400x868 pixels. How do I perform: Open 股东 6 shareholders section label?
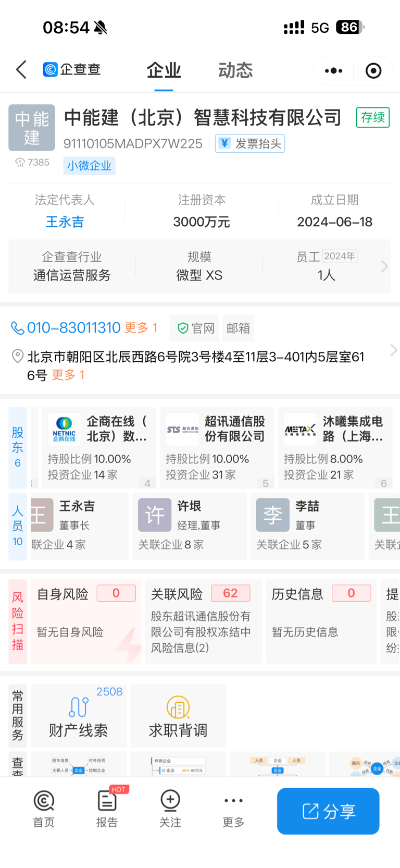[18, 447]
